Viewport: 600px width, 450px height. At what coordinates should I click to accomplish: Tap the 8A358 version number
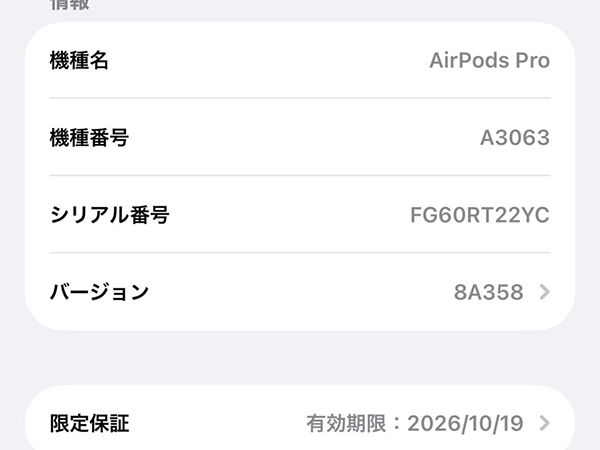coord(488,292)
